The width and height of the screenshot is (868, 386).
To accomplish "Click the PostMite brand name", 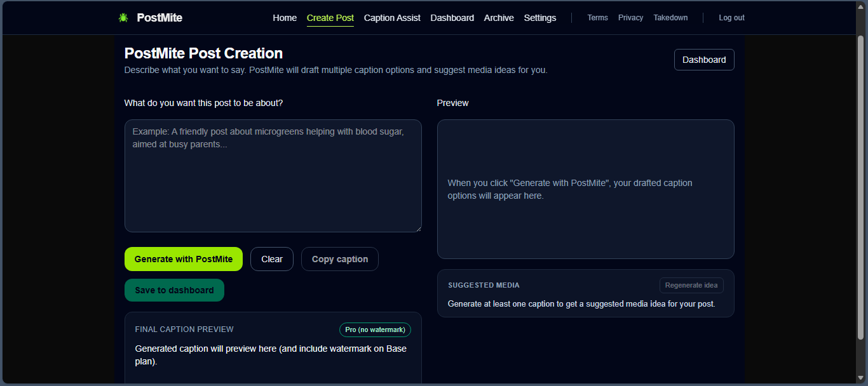I will (159, 18).
